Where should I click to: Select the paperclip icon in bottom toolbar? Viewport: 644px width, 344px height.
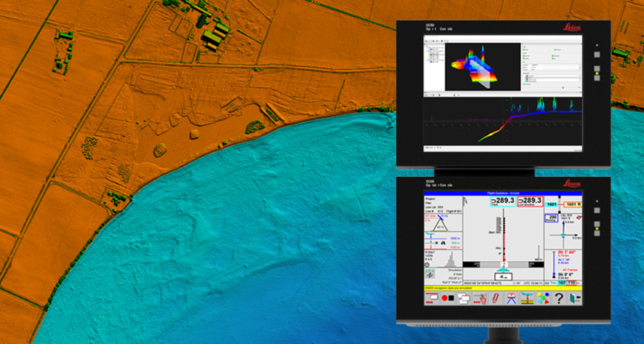[x=495, y=299]
